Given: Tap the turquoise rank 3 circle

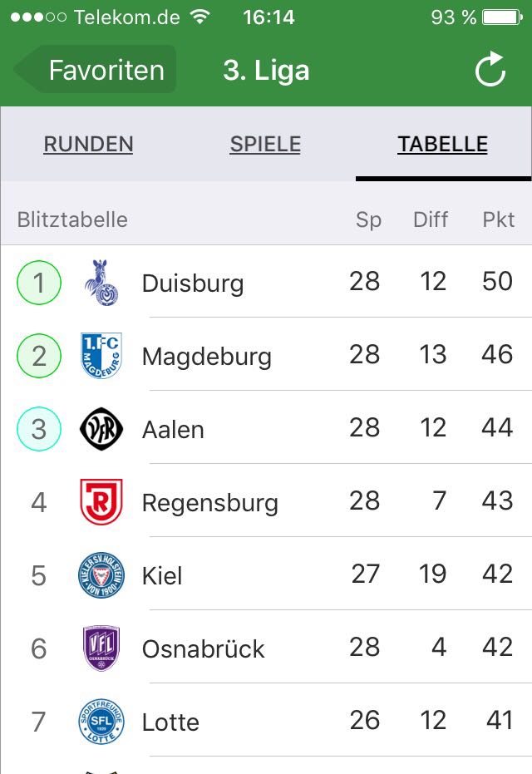Looking at the screenshot, I should pos(39,428).
